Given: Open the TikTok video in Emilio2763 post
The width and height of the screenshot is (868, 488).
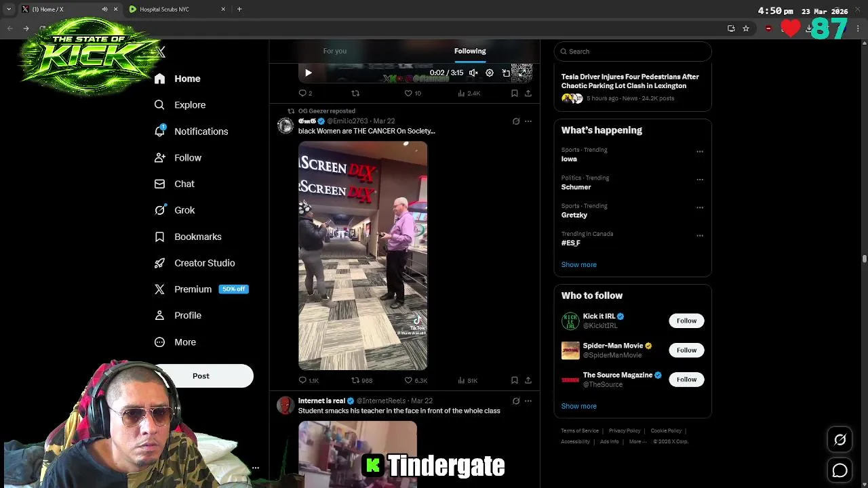Looking at the screenshot, I should pyautogui.click(x=363, y=256).
